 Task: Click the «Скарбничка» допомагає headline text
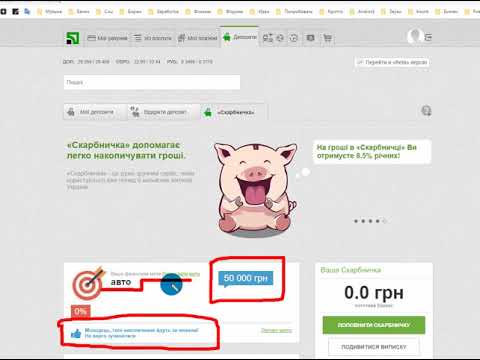[x=126, y=150]
